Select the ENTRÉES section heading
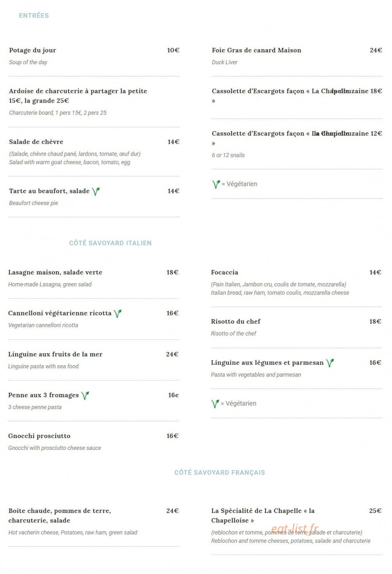 tap(34, 15)
